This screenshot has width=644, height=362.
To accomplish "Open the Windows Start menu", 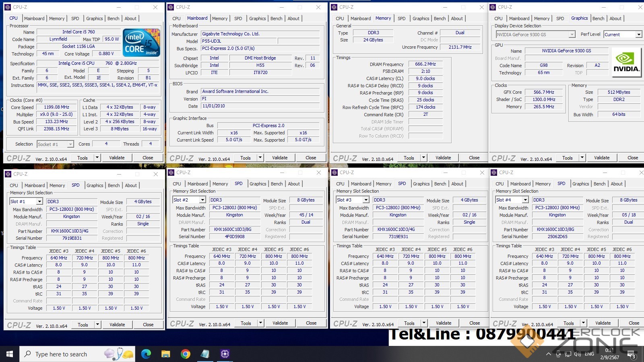I will click(10, 354).
